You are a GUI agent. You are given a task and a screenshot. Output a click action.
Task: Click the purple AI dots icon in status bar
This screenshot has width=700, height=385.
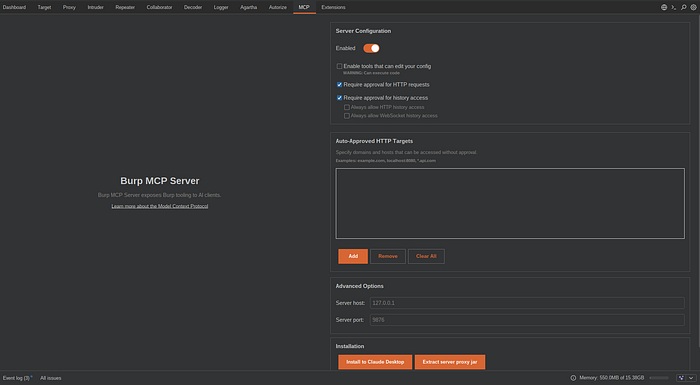point(681,378)
